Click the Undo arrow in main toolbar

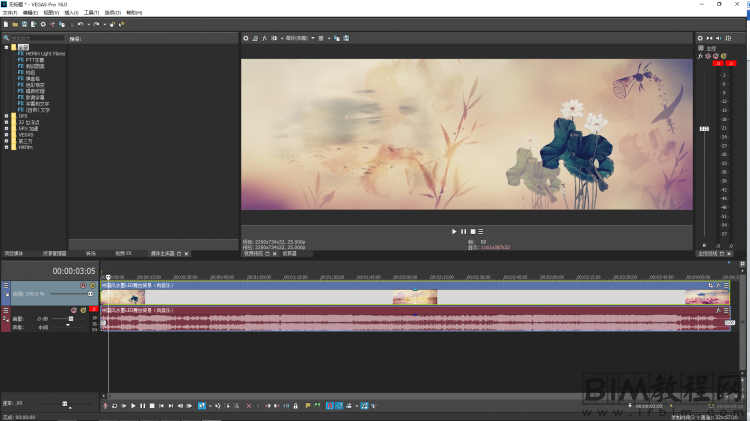80,24
